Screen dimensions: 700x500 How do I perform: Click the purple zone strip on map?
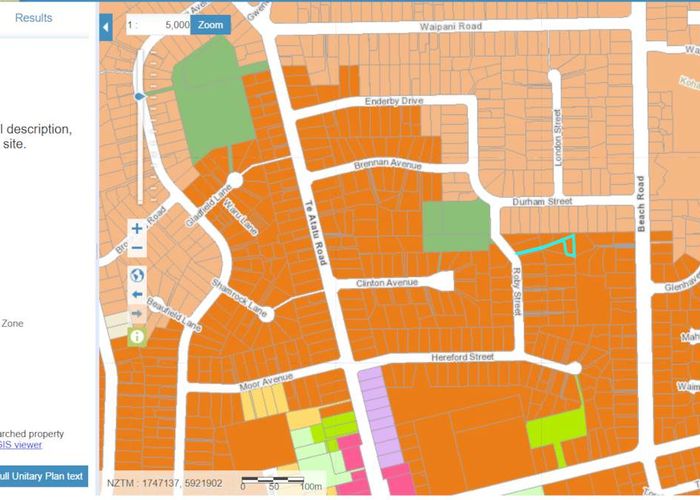tap(375, 410)
